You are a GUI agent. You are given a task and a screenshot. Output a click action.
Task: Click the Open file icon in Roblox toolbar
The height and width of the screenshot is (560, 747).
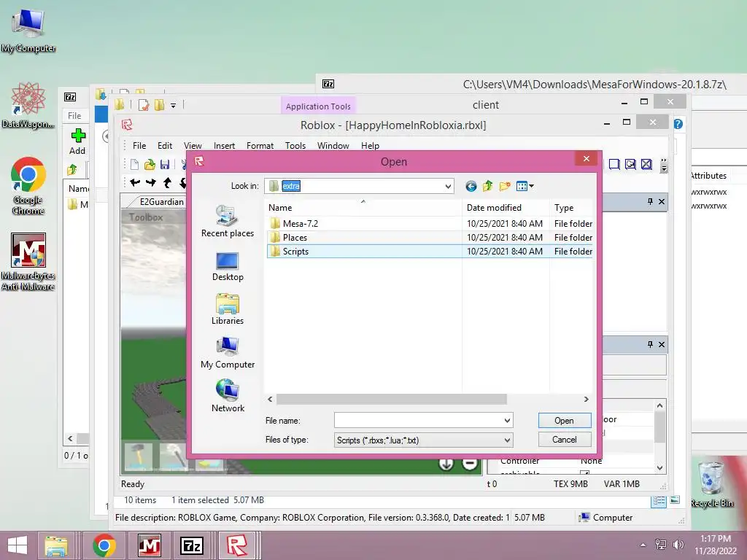(150, 165)
